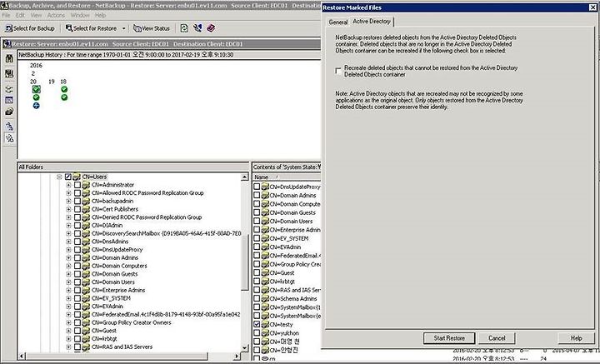The height and width of the screenshot is (364, 600).
Task: Click folder icon next to CN=Administrator
Action: (86, 185)
